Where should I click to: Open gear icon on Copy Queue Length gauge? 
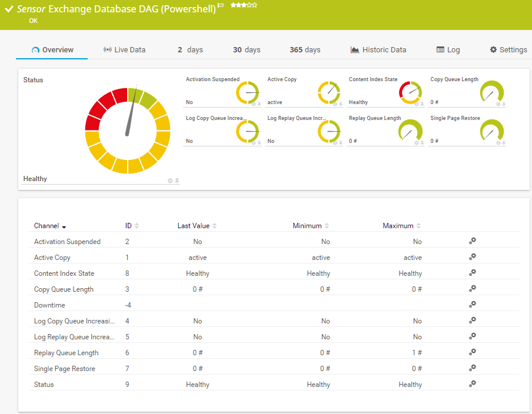(x=498, y=104)
